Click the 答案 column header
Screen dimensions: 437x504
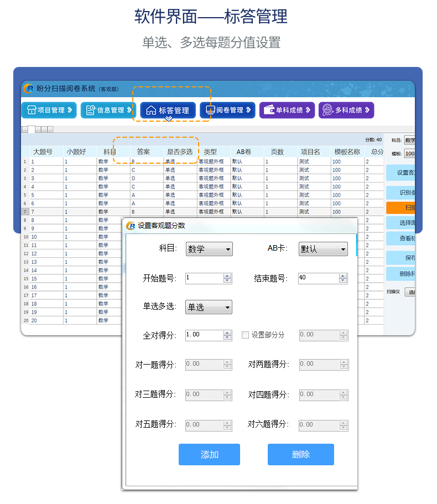pos(143,152)
